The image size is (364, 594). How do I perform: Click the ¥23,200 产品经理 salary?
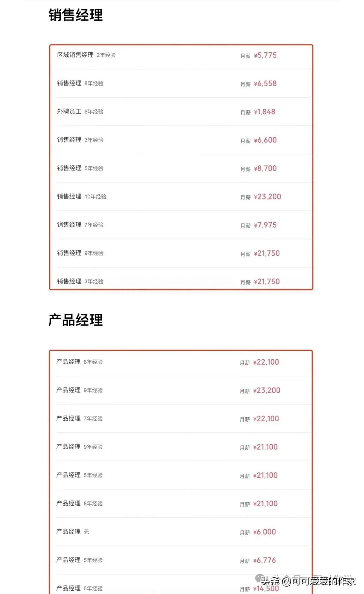point(266,390)
